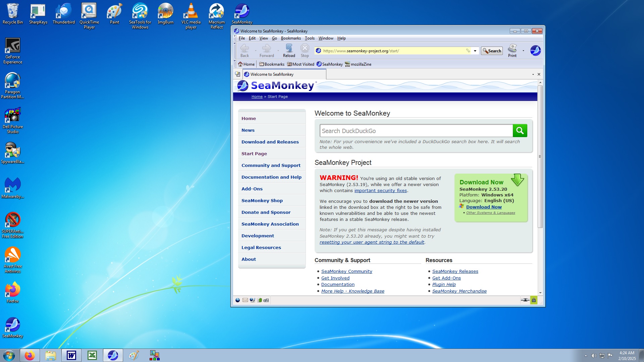Open ImgBurn desktop shortcut
The image size is (644, 362).
(x=166, y=14)
